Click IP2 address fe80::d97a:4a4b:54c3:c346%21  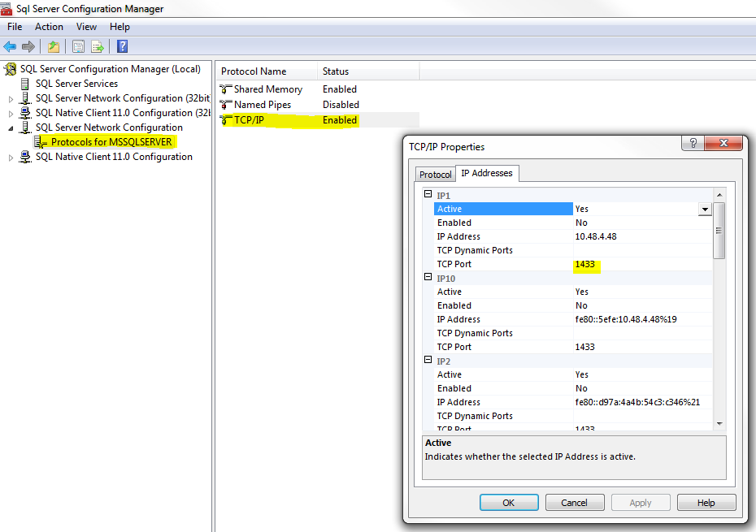(x=637, y=402)
